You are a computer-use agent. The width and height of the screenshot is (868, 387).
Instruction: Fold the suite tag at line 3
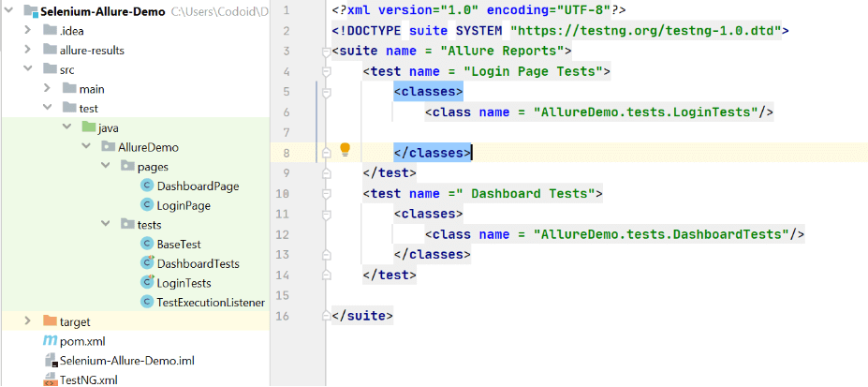[x=327, y=51]
